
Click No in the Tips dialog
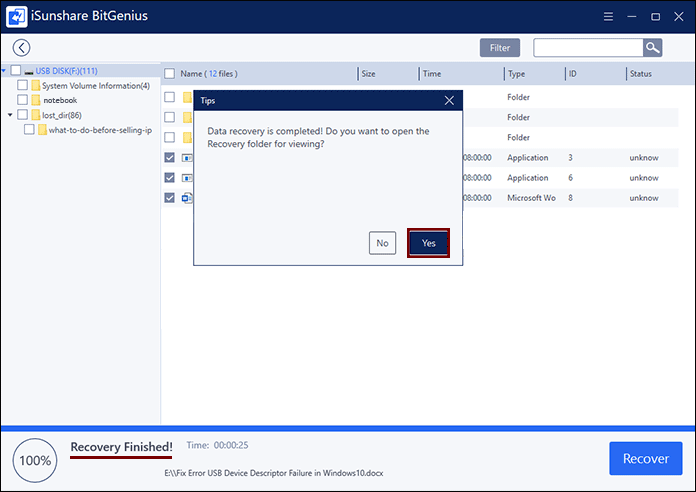tap(382, 243)
